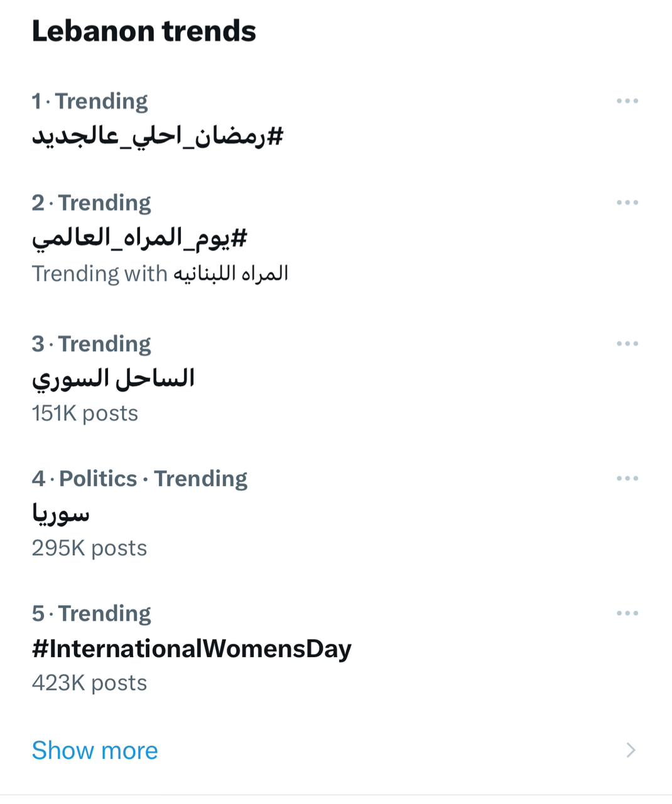The height and width of the screenshot is (804, 672).
Task: Expand trends with Show more chevron arrow
Action: [631, 750]
